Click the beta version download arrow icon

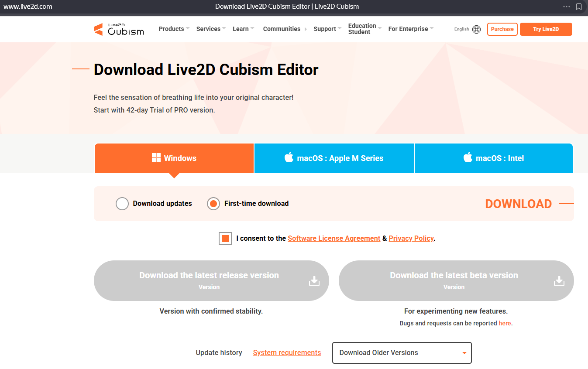(559, 281)
